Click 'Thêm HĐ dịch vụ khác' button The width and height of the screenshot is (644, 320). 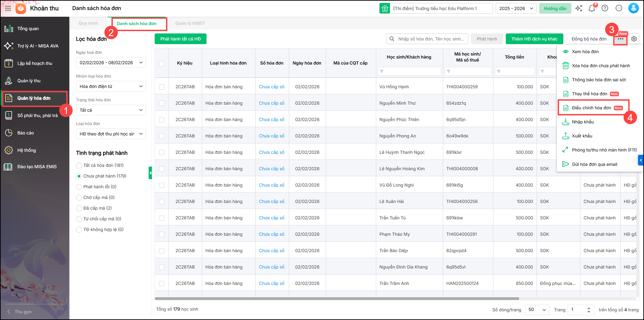[534, 39]
